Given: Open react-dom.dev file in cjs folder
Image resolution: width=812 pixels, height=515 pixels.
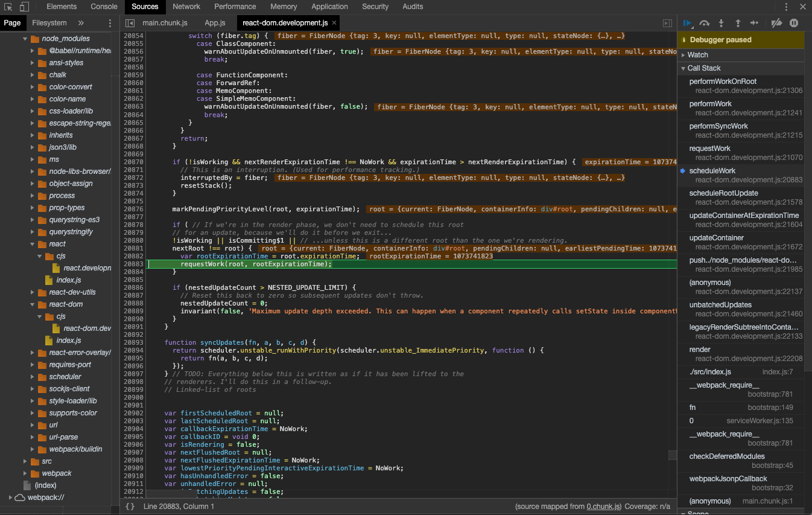Looking at the screenshot, I should pyautogui.click(x=87, y=328).
